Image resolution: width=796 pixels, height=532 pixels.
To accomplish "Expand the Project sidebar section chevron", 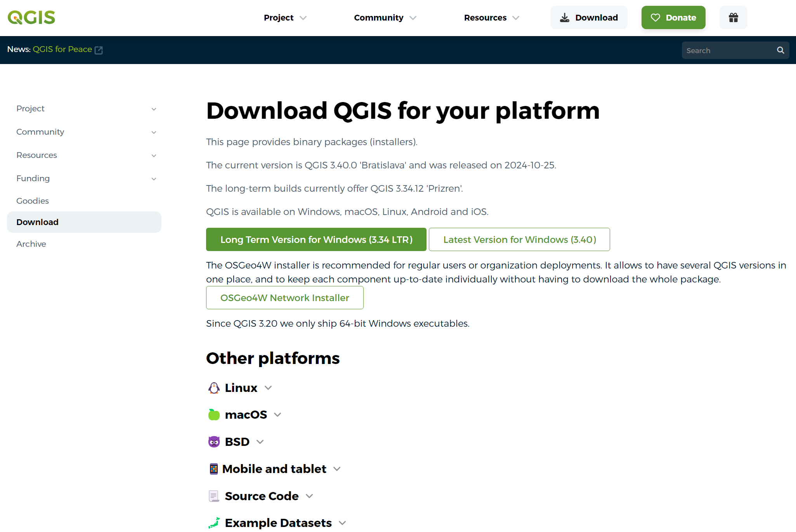I will click(154, 109).
